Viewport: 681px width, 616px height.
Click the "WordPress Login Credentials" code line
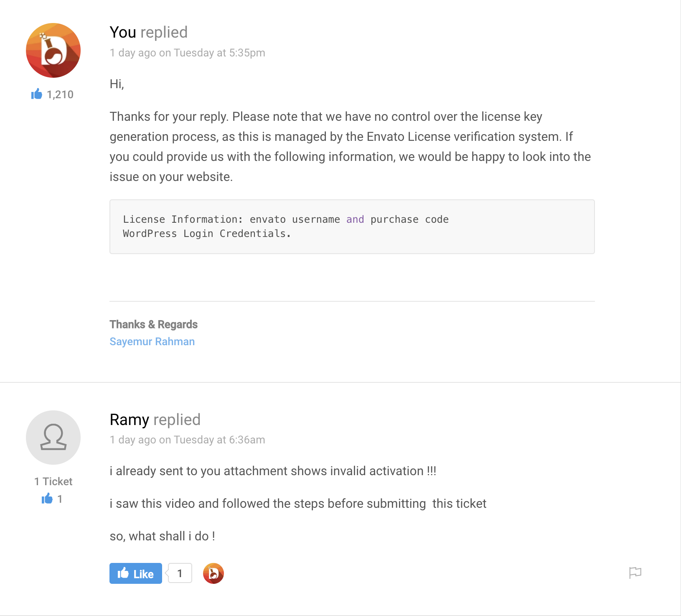click(x=207, y=234)
